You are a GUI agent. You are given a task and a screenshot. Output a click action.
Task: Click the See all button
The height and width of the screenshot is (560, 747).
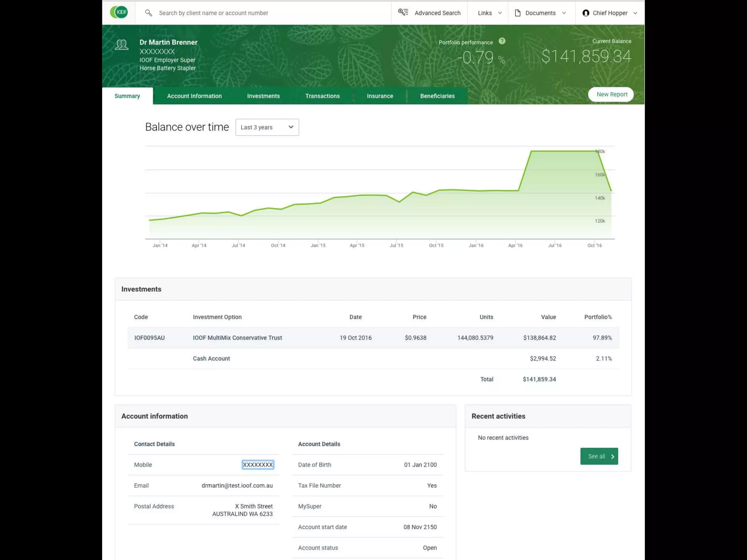[x=599, y=456]
